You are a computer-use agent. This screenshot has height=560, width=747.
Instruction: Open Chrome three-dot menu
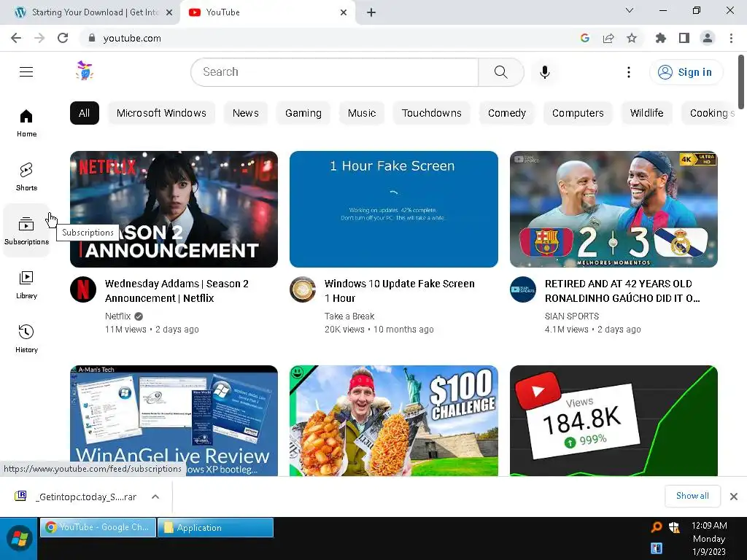tap(731, 38)
